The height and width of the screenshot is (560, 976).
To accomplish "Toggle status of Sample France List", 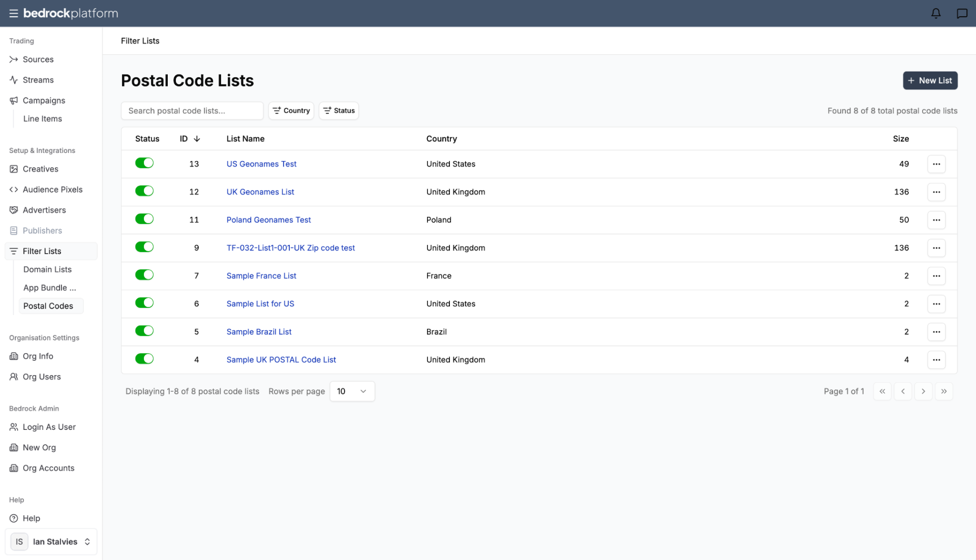I will (x=144, y=275).
